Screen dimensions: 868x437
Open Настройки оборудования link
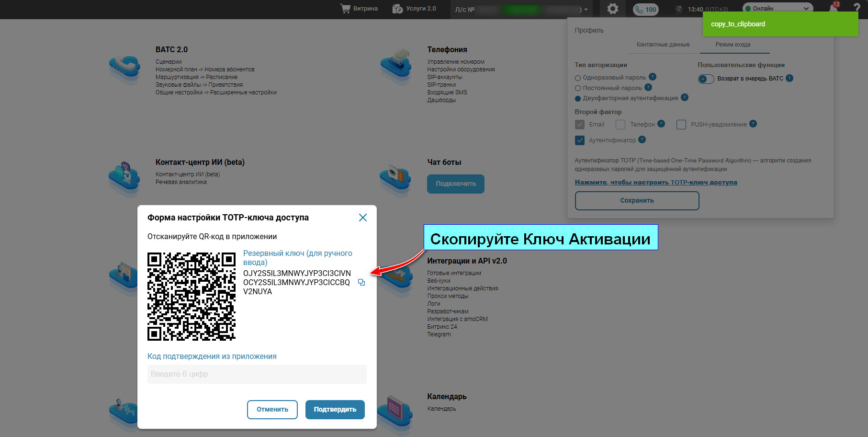tap(461, 69)
